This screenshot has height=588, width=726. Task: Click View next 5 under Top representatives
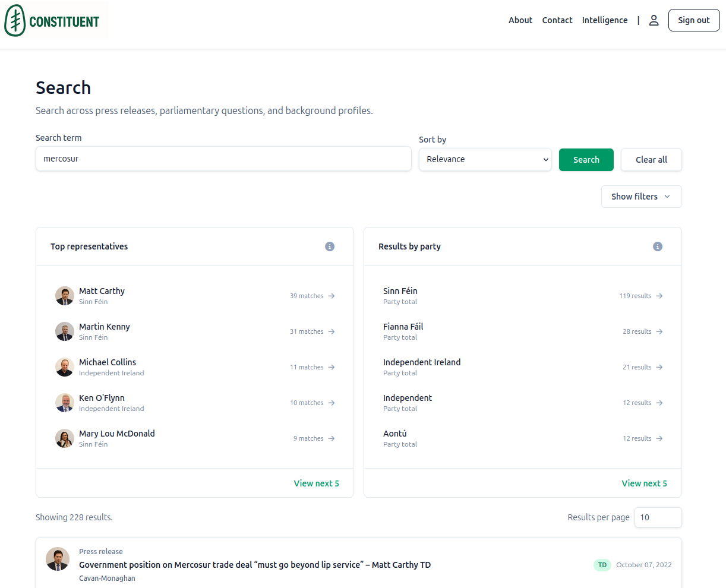click(x=316, y=483)
